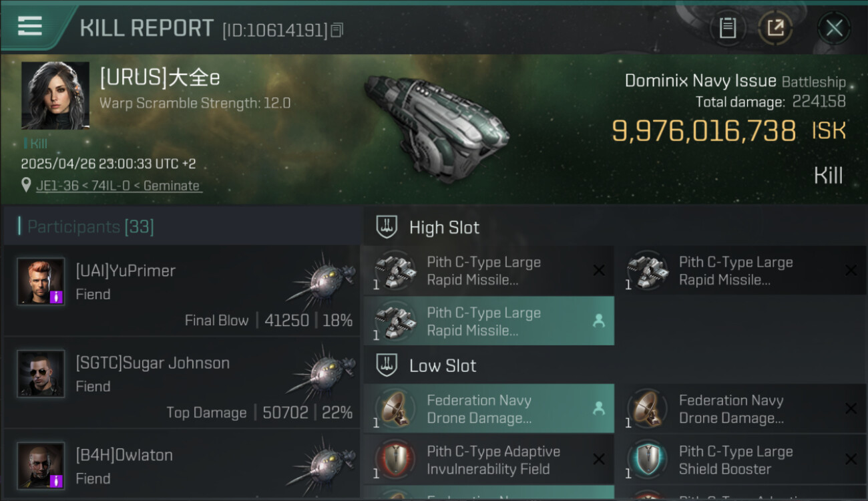Screen dimensions: 868x501
Task: Click the Pith C-Type Large Shield Booster icon
Action: pyautogui.click(x=647, y=460)
